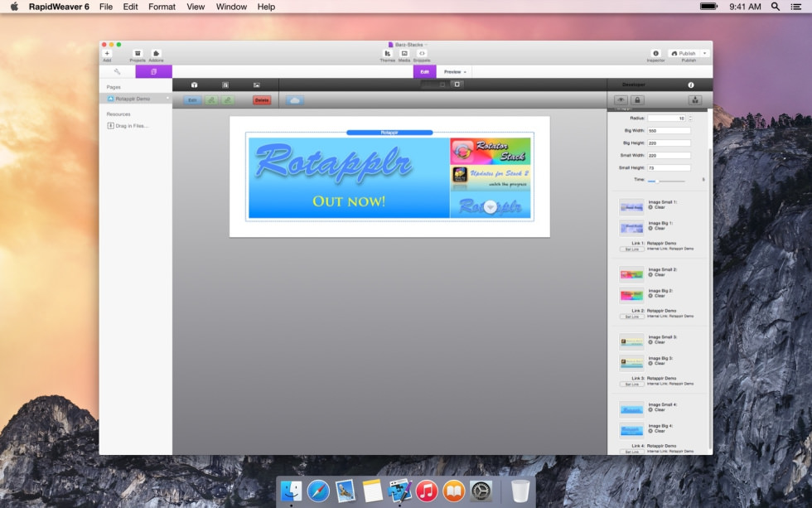
Task: Click the Updates for Stack 2 thumbnail
Action: [490, 178]
